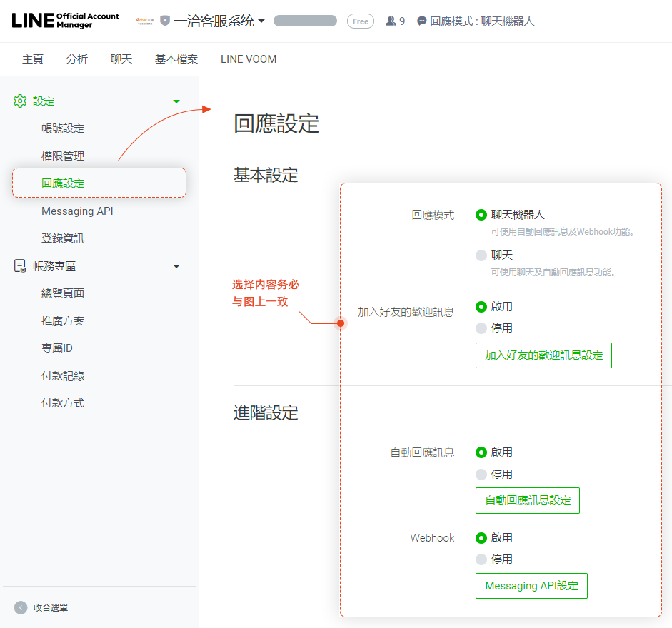Screen dimensions: 672x628
Task: Select 聊天機器人 response mode radio button
Action: pyautogui.click(x=481, y=215)
